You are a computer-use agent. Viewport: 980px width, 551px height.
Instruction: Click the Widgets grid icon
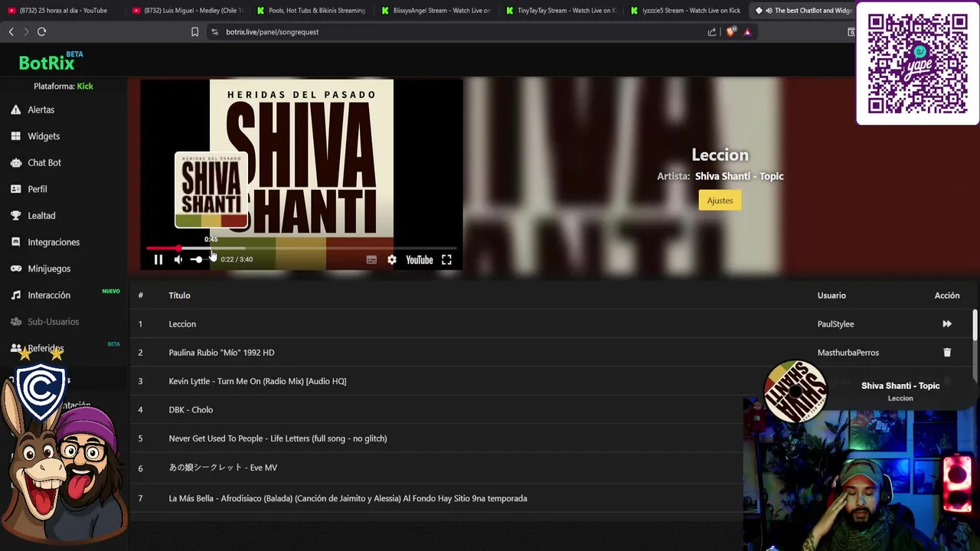(x=15, y=136)
